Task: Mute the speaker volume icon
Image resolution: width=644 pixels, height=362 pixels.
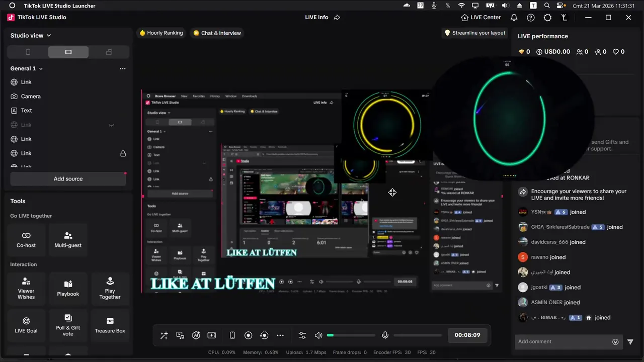Action: click(x=318, y=335)
